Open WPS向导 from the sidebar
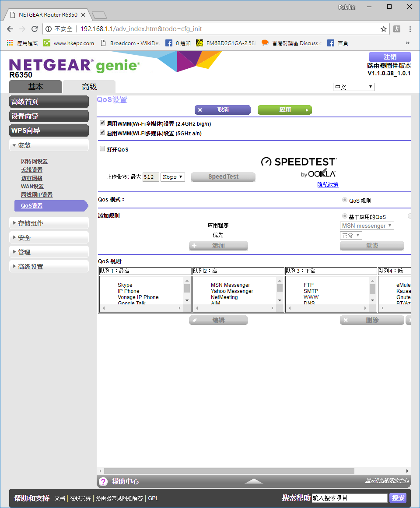 click(x=49, y=130)
